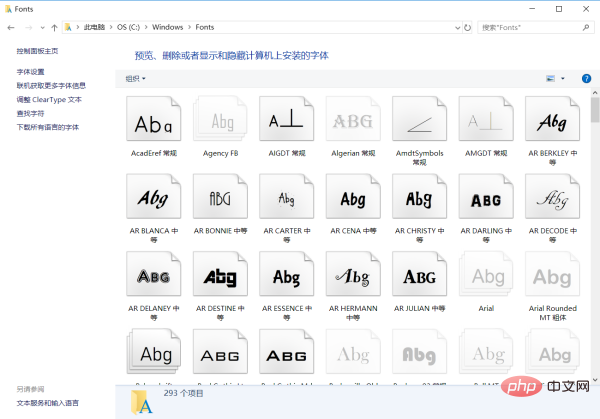
Task: Click 调整 ClearType 文本 link
Action: tap(49, 100)
